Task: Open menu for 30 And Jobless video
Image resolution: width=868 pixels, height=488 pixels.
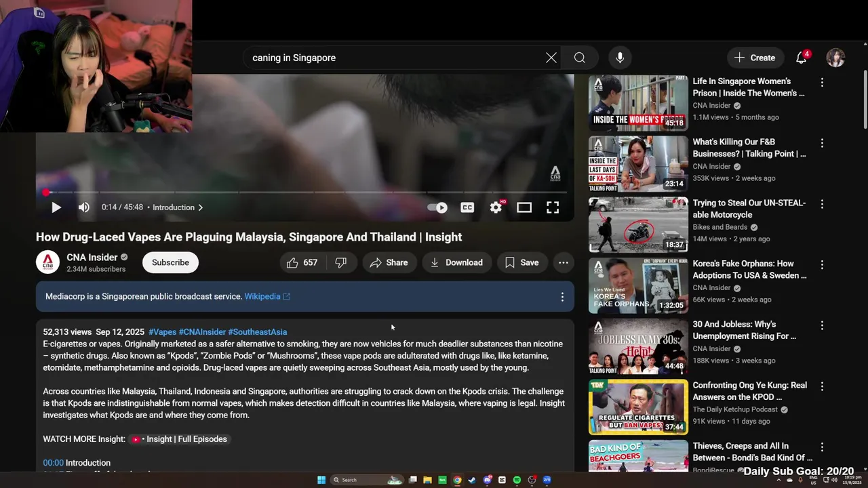Action: 822,325
